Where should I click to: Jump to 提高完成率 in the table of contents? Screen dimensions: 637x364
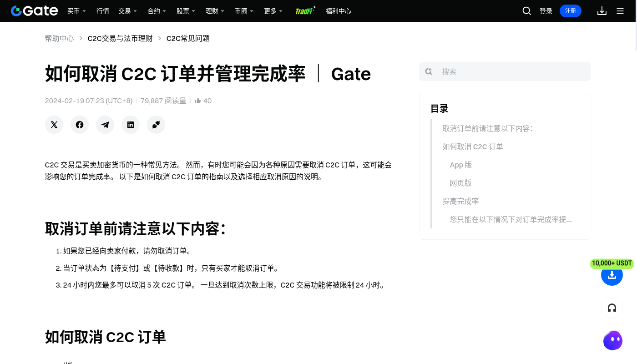coord(461,201)
